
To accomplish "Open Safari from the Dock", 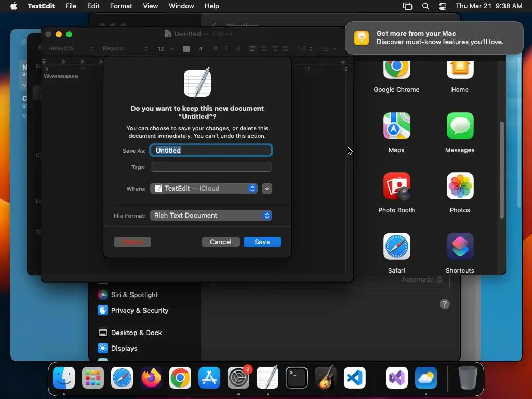I will (122, 378).
